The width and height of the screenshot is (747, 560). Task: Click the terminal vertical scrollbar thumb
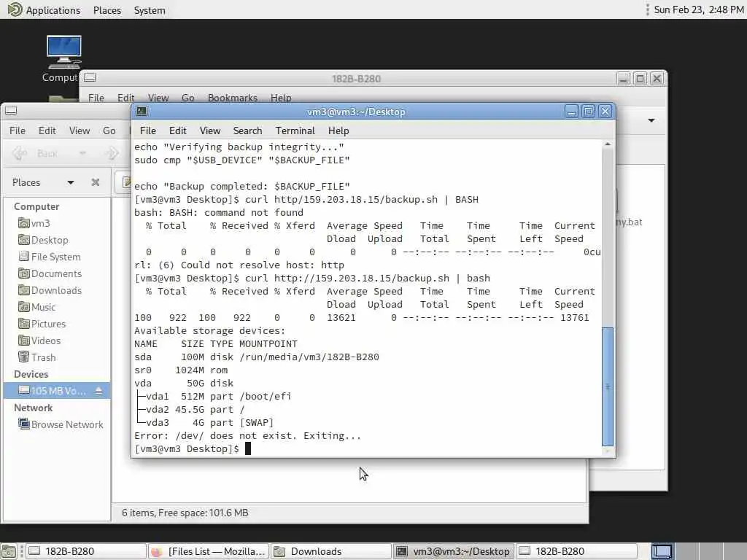pos(608,386)
